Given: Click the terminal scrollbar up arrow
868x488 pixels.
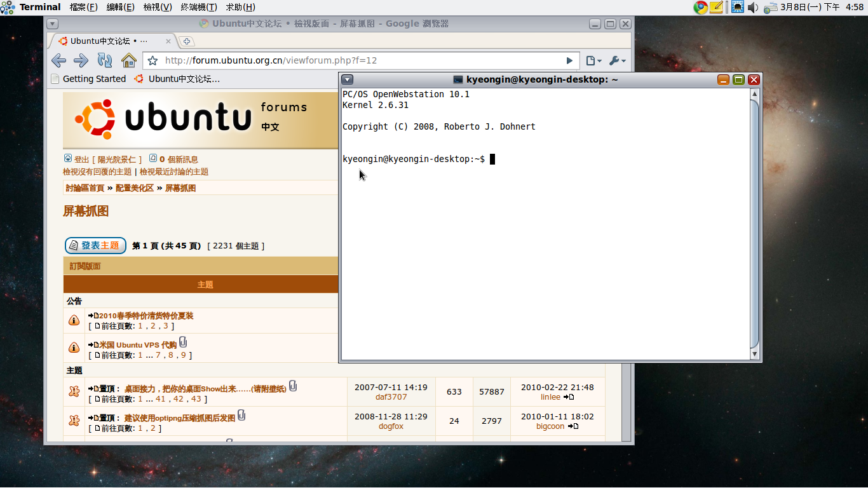Looking at the screenshot, I should tap(754, 94).
